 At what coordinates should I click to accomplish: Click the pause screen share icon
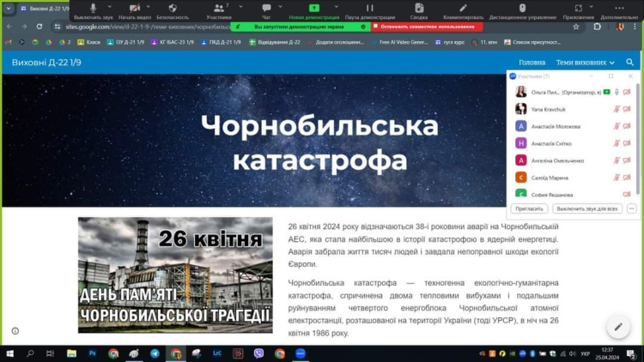[x=369, y=8]
